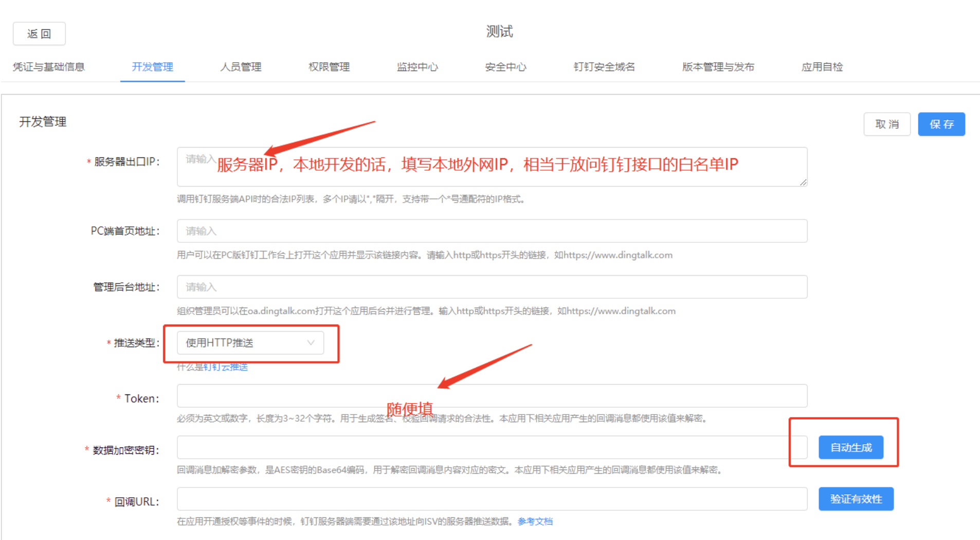Click the 验证有效性 button

tap(856, 499)
